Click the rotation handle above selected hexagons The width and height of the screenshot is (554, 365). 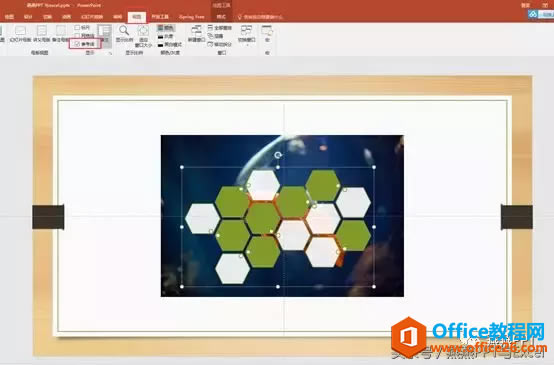tap(278, 155)
